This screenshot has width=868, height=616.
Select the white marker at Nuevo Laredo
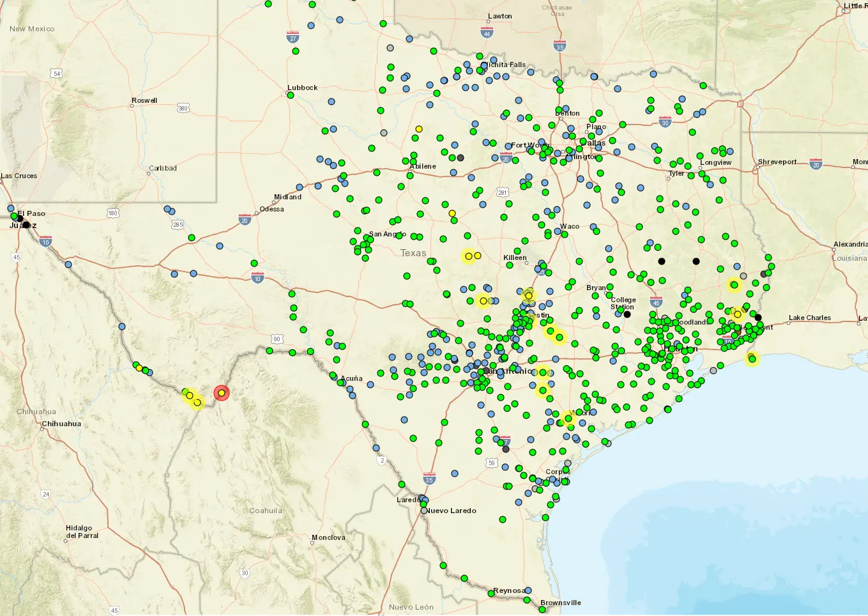point(424,511)
